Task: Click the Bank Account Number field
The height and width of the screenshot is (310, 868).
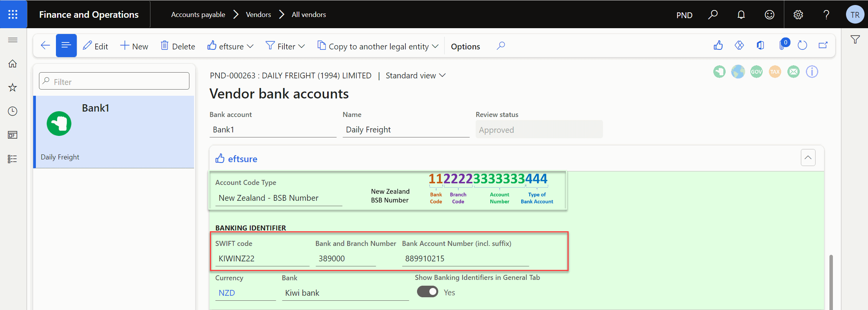Action: tap(465, 259)
